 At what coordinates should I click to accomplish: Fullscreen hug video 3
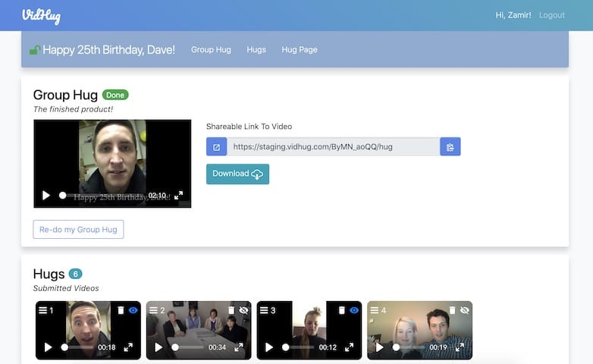coord(349,347)
